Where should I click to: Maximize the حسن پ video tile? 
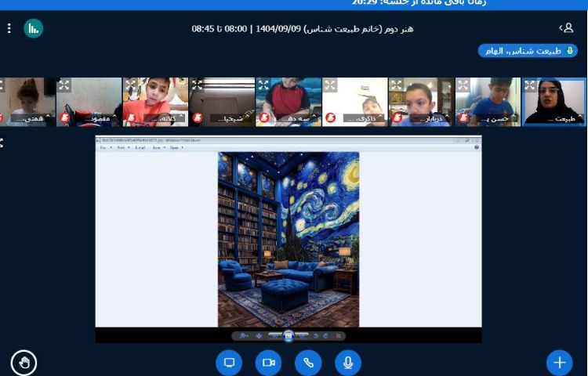[x=463, y=85]
